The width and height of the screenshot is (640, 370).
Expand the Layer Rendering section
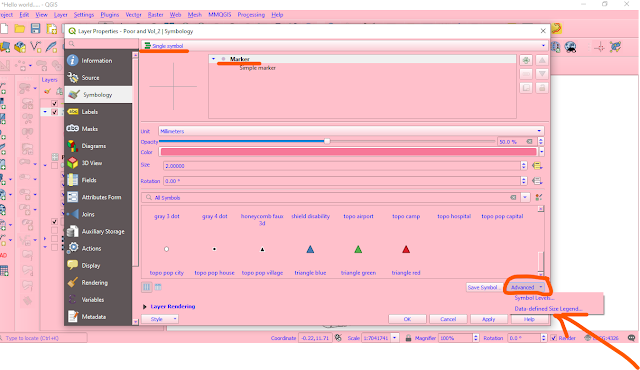click(144, 306)
